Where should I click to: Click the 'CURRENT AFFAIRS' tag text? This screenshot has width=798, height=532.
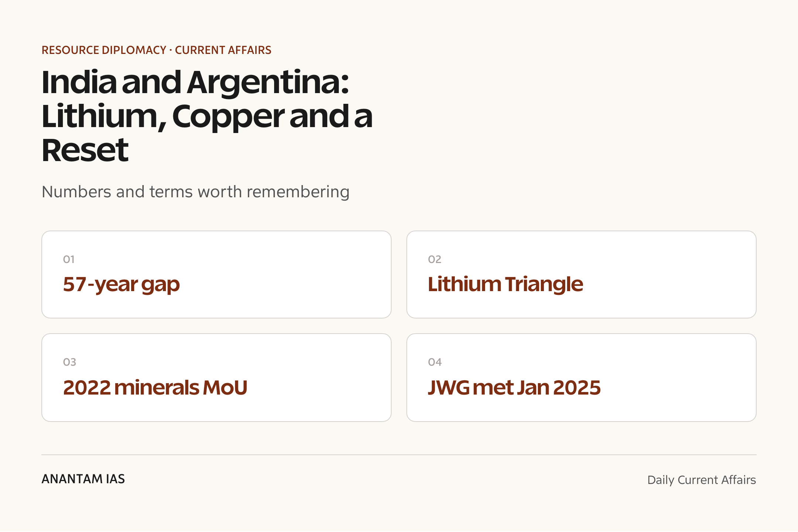point(223,50)
